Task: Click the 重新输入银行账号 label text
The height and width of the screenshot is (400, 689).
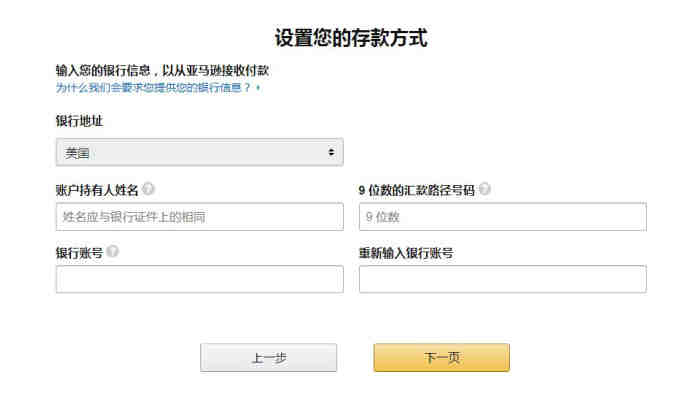Action: (406, 253)
